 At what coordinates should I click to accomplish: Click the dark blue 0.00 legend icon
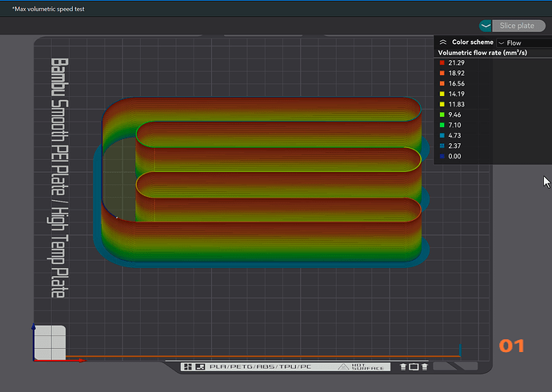point(442,156)
